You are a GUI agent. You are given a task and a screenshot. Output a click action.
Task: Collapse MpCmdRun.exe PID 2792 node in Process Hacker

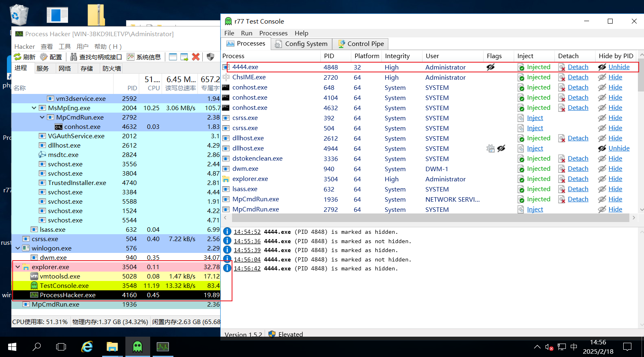pyautogui.click(x=42, y=118)
